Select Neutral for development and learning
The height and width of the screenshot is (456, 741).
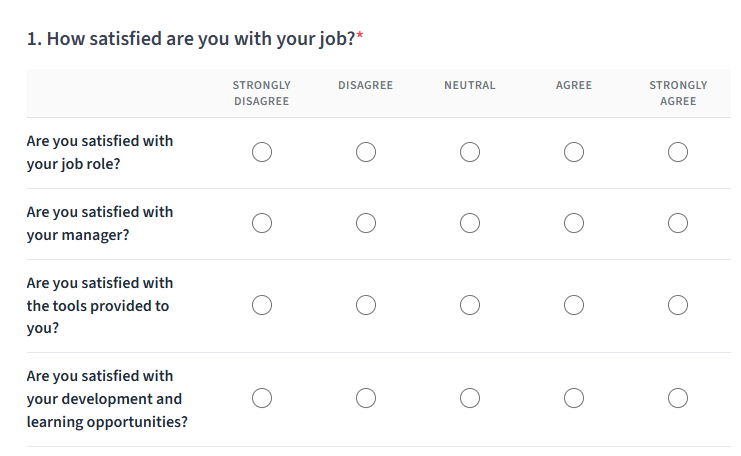(x=470, y=398)
